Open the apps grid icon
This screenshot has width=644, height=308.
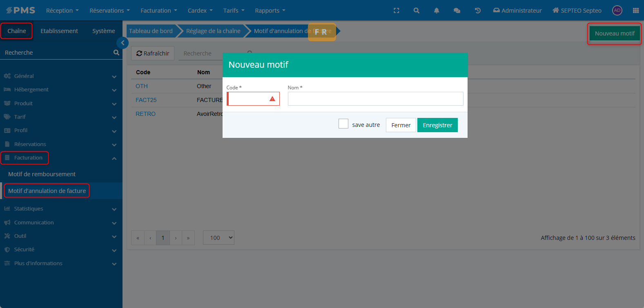[635, 11]
